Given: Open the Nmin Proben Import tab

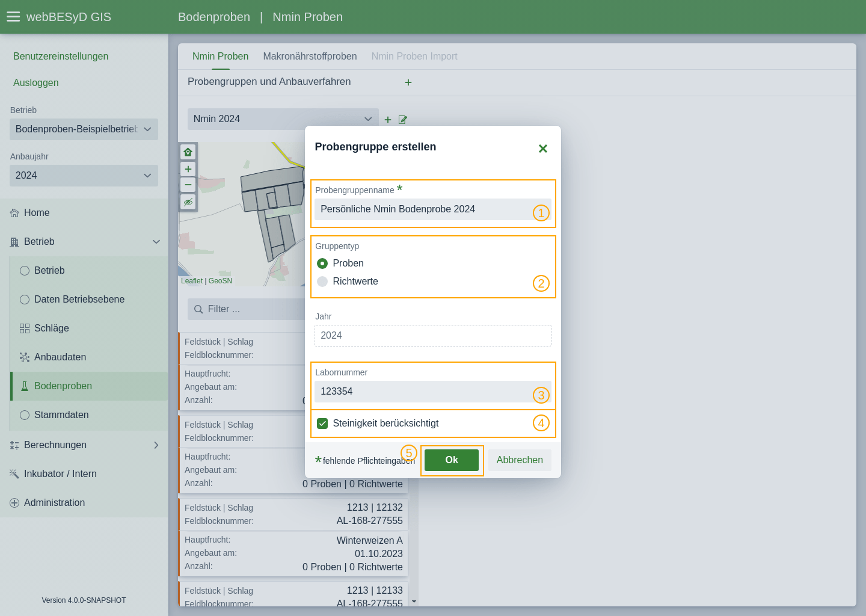Looking at the screenshot, I should pyautogui.click(x=414, y=57).
